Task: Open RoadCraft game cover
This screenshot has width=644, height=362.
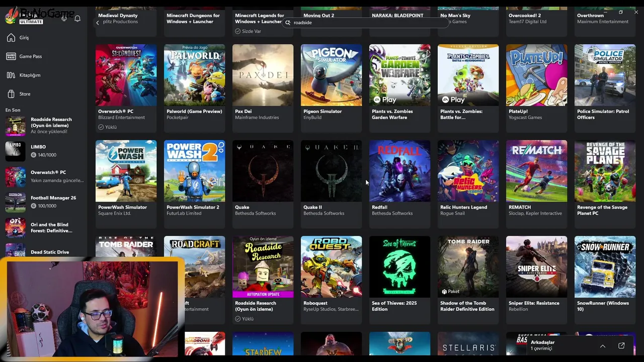Action: click(x=201, y=267)
